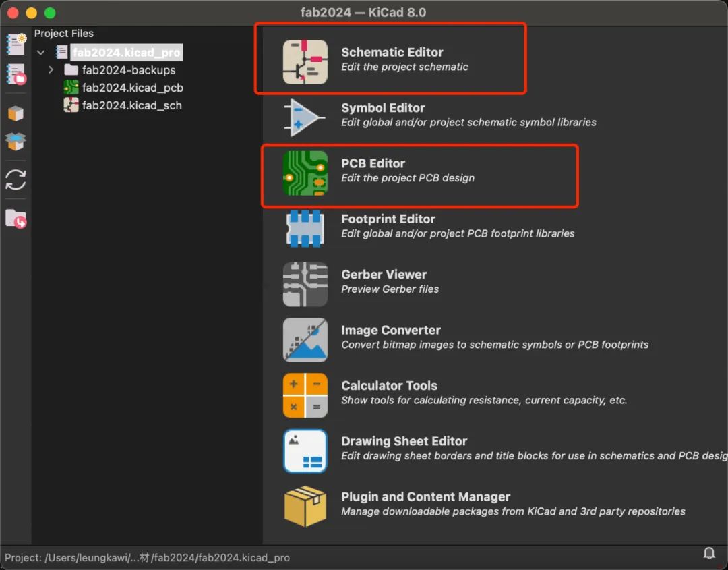Select fab2024.kicad_pro in project tree

[x=127, y=53]
